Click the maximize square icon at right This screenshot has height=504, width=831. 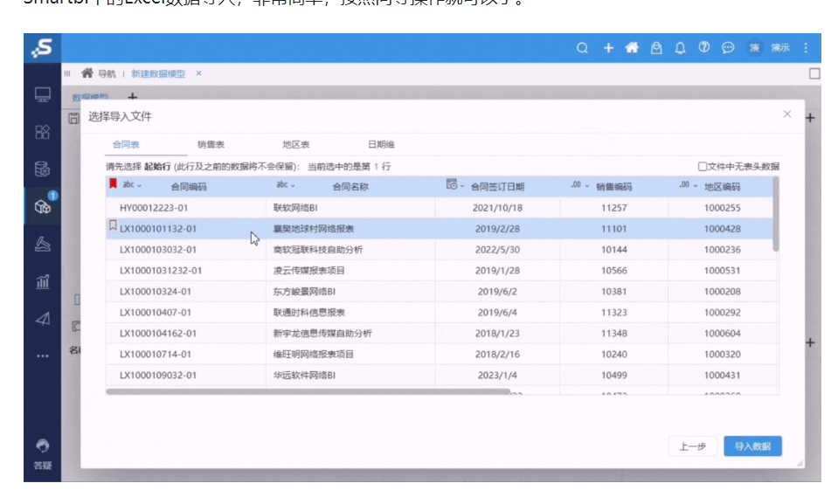[x=814, y=73]
